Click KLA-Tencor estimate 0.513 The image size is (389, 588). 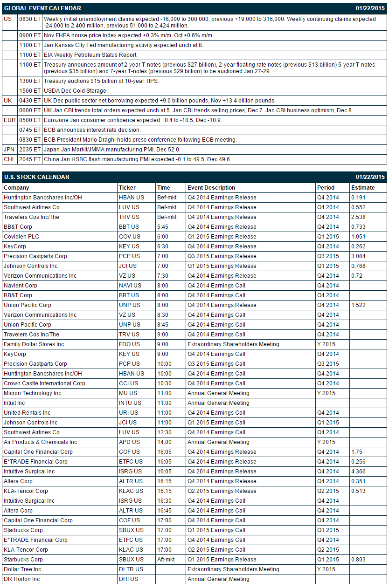pos(359,491)
